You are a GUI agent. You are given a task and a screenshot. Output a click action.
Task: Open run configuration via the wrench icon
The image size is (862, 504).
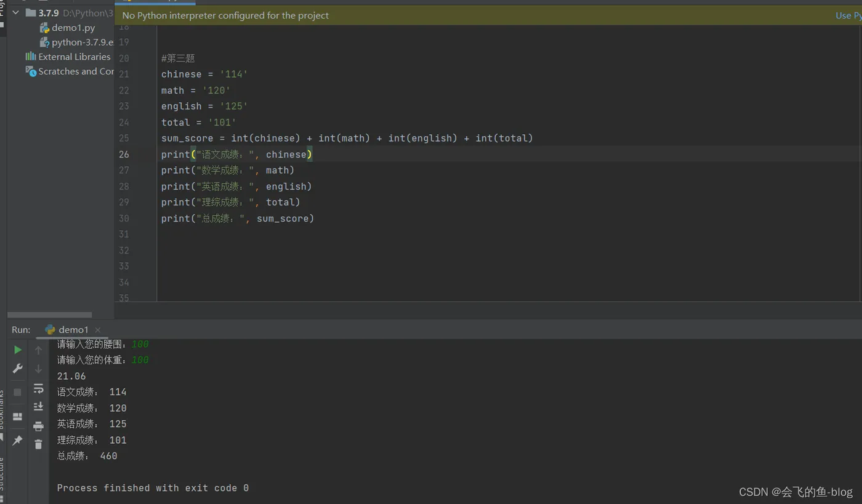tap(18, 369)
